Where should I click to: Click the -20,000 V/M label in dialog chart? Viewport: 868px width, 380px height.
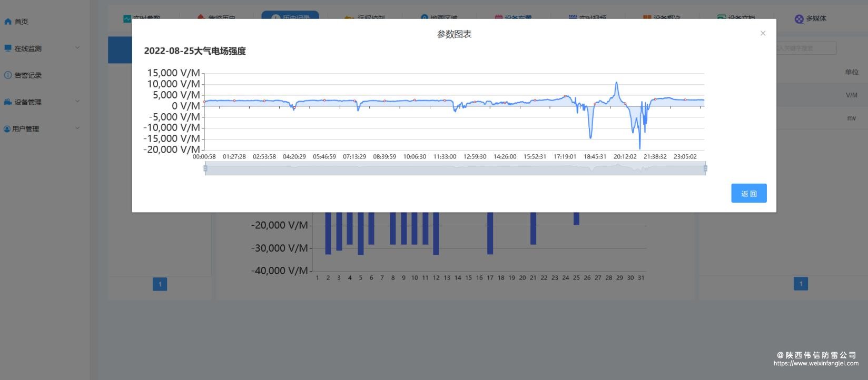point(172,149)
